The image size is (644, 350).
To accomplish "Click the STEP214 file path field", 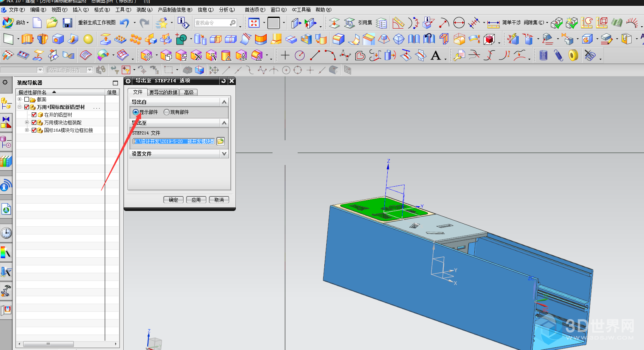I will click(174, 141).
